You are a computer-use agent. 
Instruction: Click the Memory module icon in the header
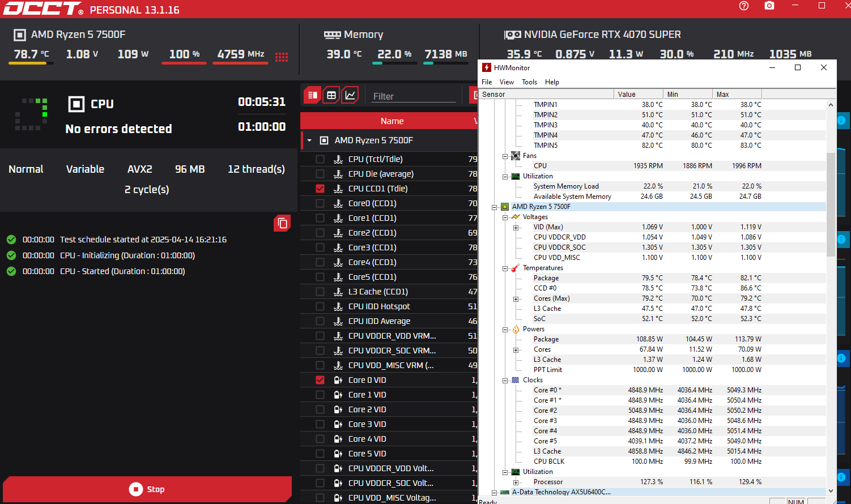pyautogui.click(x=332, y=35)
